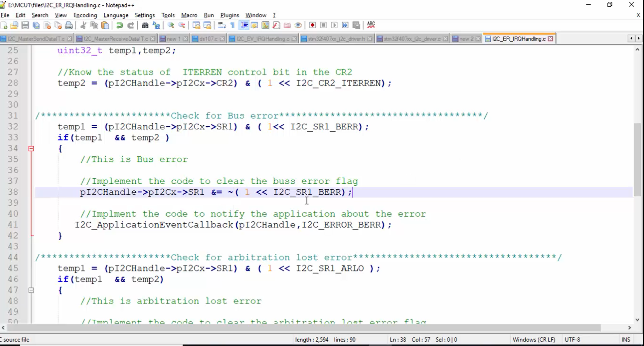644x346 pixels.
Task: Click the macro Playback icon
Action: pyautogui.click(x=334, y=25)
